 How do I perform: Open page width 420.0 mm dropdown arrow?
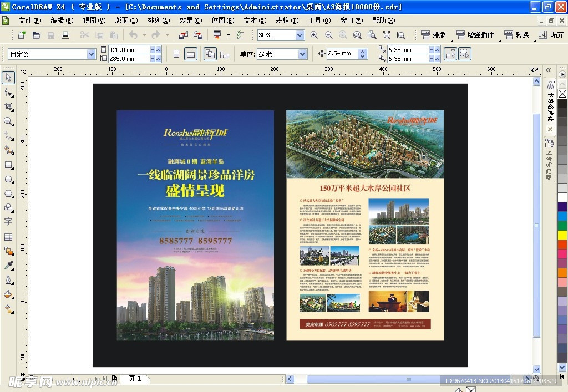(153, 49)
